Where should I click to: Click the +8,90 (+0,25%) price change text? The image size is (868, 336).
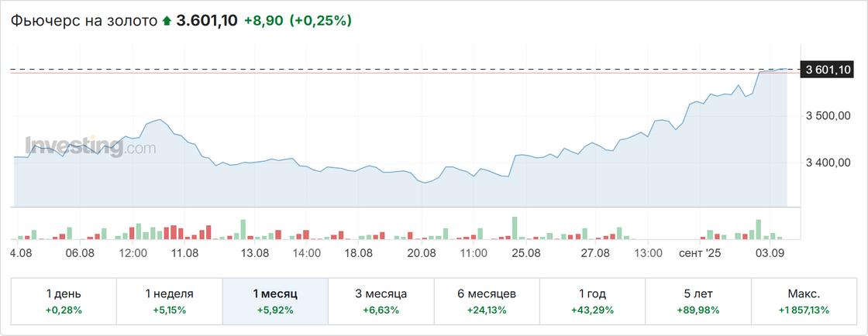(298, 21)
